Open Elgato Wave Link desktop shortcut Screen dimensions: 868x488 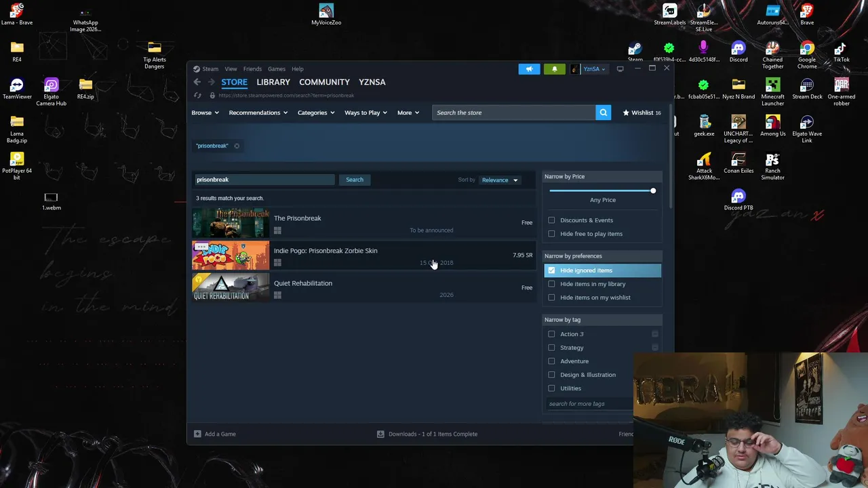pyautogui.click(x=807, y=129)
